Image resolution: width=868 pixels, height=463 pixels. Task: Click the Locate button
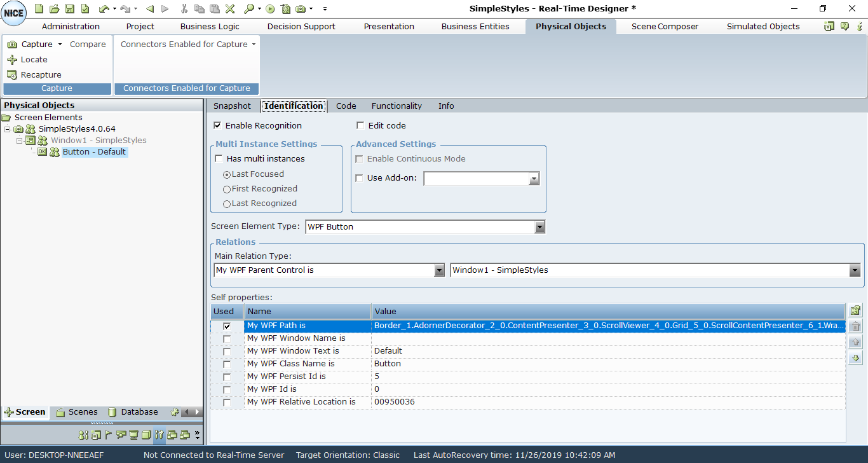(27, 59)
